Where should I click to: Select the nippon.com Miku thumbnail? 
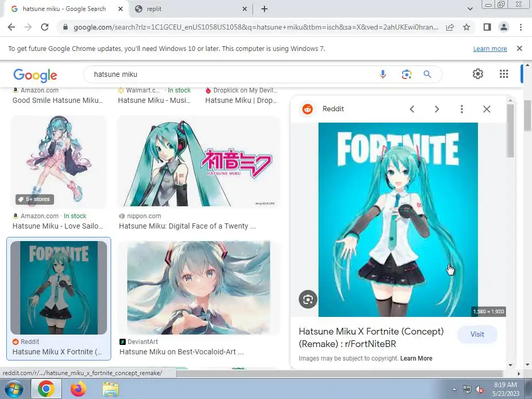(x=198, y=162)
